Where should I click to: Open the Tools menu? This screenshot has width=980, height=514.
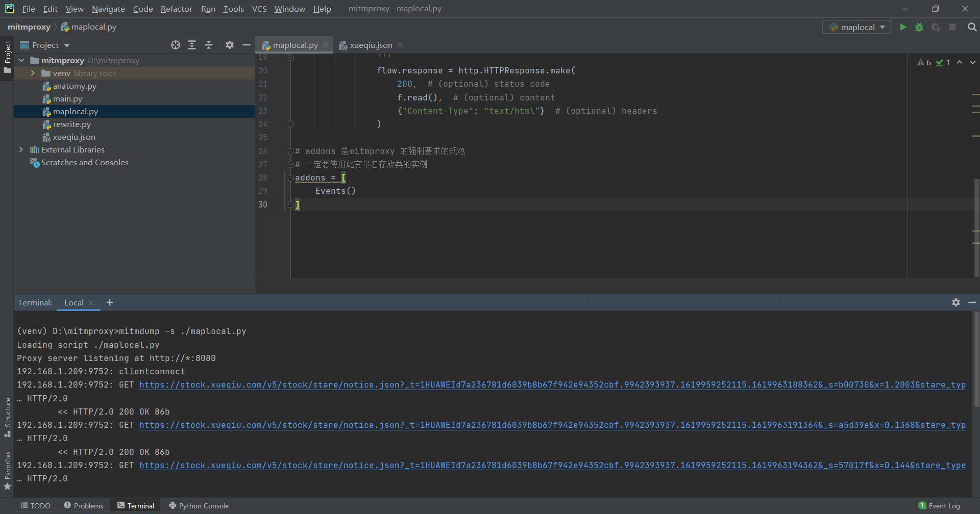(233, 9)
